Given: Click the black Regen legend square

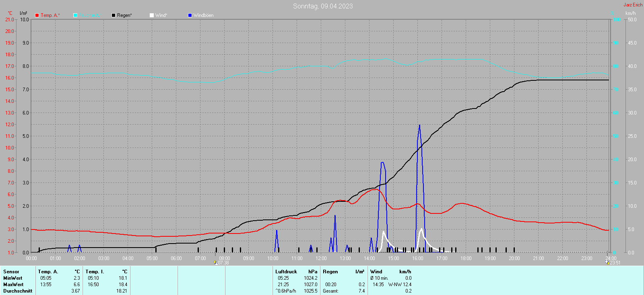Looking at the screenshot, I should pyautogui.click(x=114, y=15).
